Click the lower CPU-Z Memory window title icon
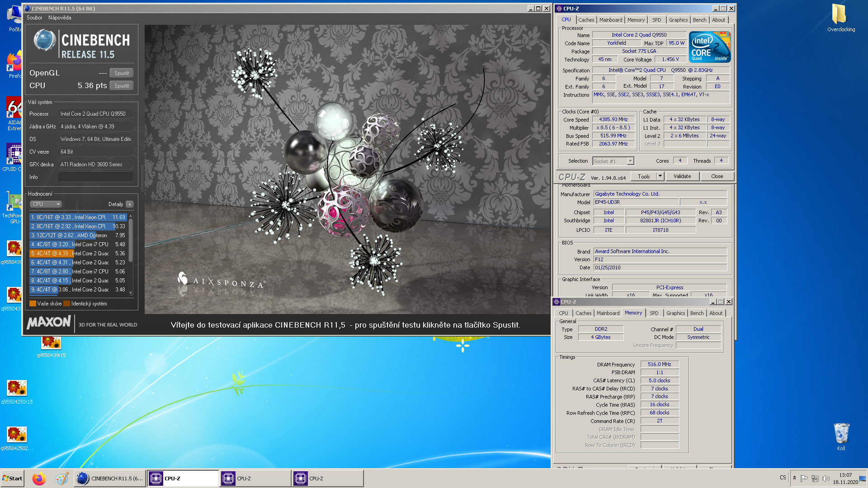Viewport: 868px width, 488px height. (x=557, y=302)
